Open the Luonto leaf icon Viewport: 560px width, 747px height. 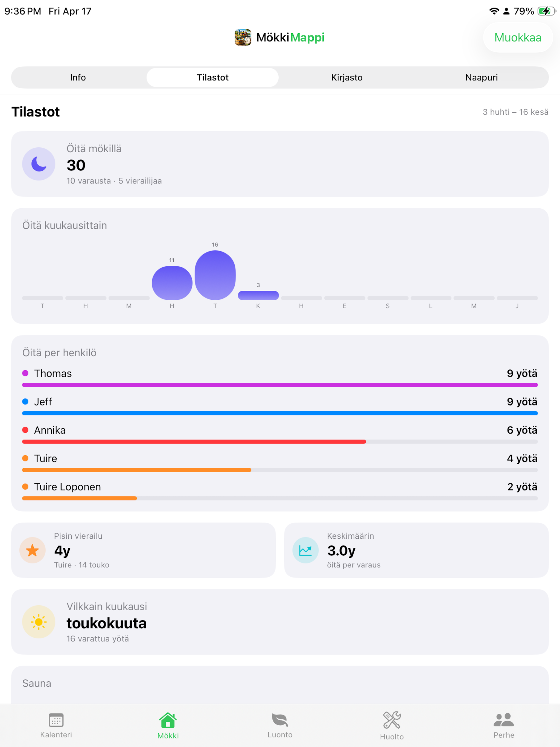click(x=280, y=720)
